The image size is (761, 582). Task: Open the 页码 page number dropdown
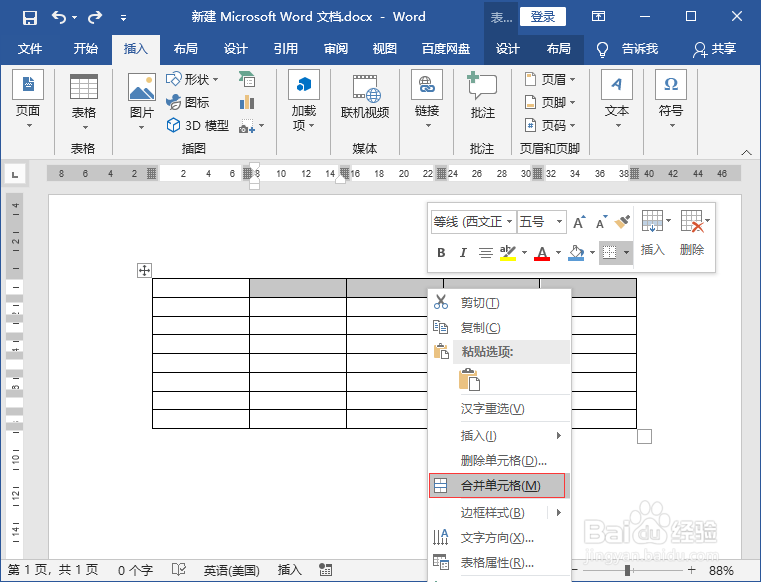point(550,125)
